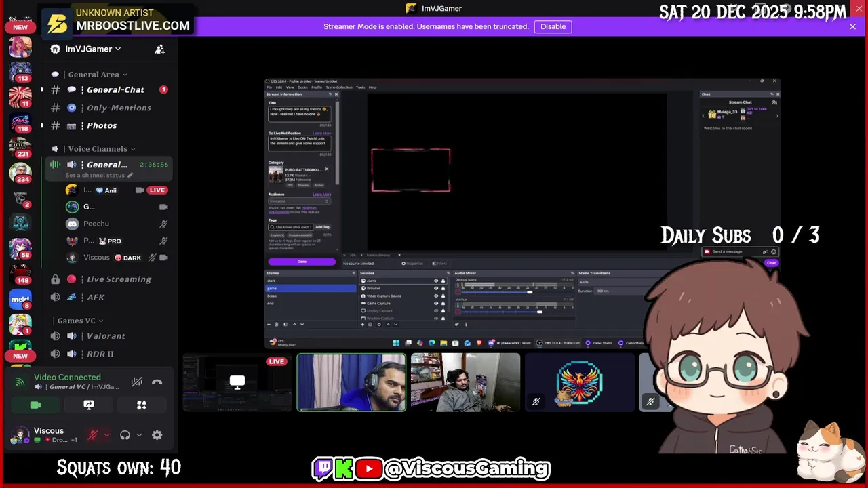This screenshot has width=868, height=488.
Task: Toggle the red muted microphone button
Action: 93,435
